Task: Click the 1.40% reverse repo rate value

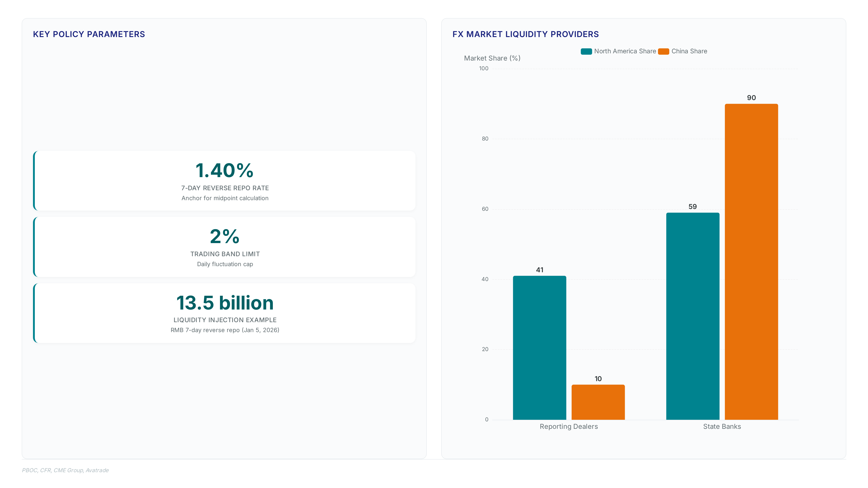Action: coord(225,170)
